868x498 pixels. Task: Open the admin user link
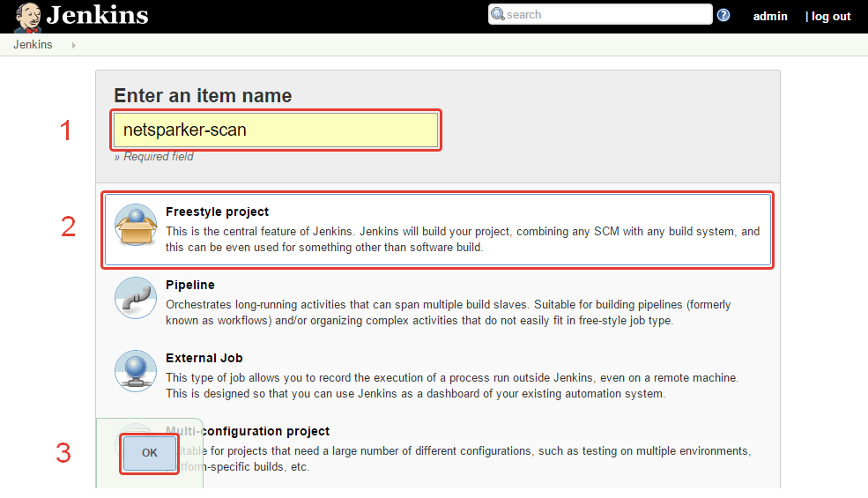(770, 16)
